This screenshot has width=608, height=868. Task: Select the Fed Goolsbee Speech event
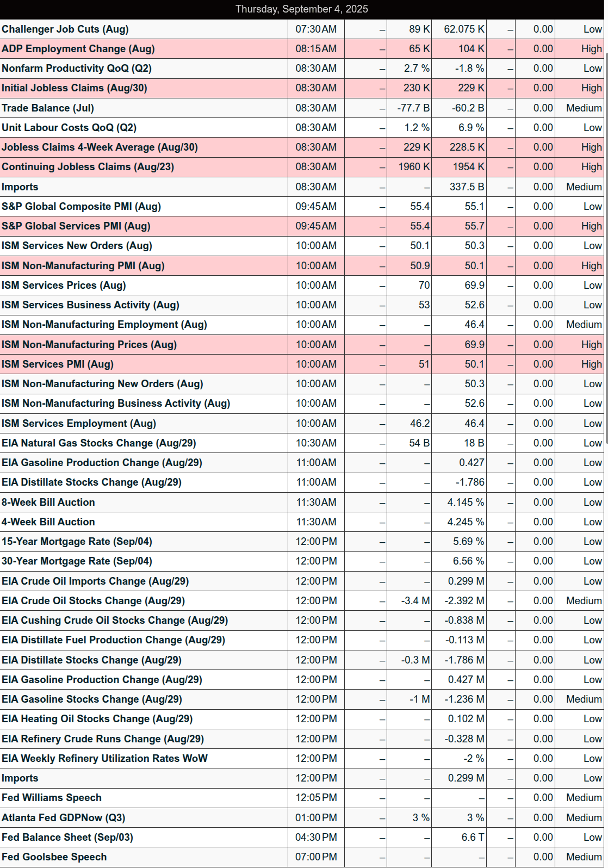[x=54, y=857]
